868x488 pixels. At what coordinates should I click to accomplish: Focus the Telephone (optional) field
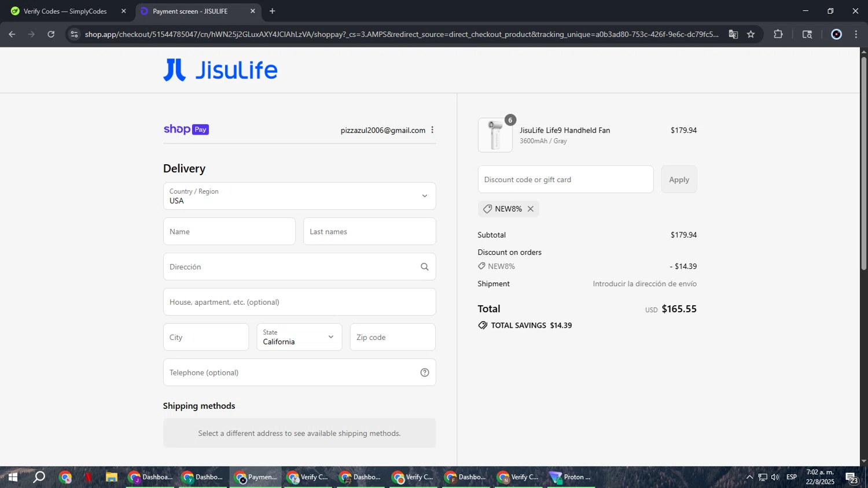pyautogui.click(x=299, y=372)
